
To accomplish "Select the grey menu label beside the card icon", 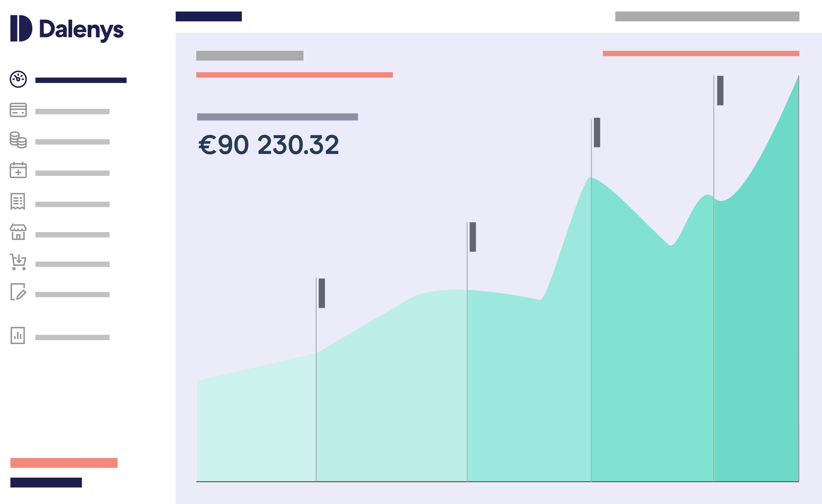I will pos(72,112).
